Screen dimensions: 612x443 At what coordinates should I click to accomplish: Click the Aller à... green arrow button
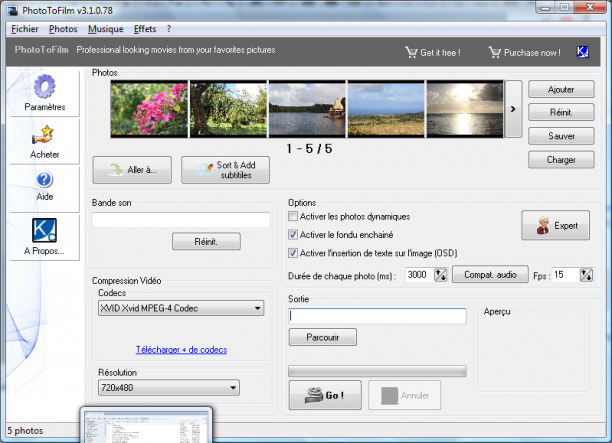(132, 170)
